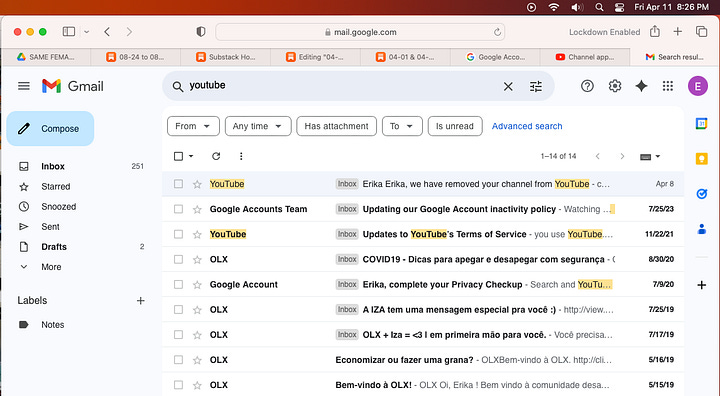720x396 pixels.
Task: Open Google Calendar side panel icon
Action: click(x=701, y=124)
